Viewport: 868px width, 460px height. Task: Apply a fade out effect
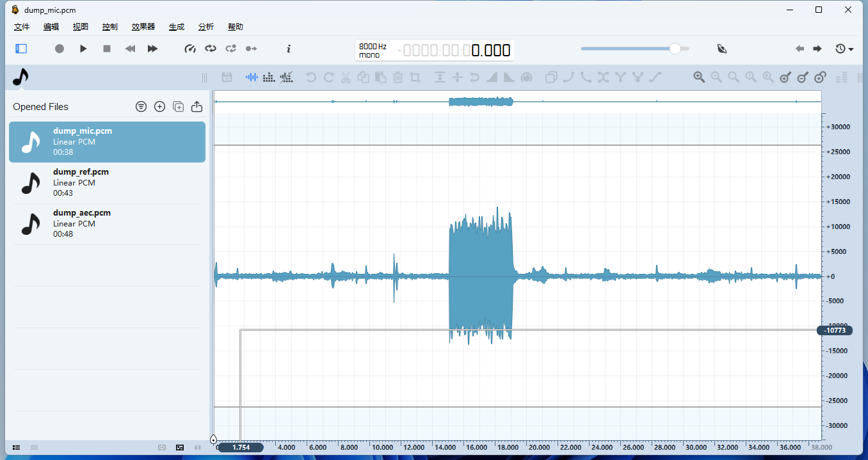pos(509,77)
